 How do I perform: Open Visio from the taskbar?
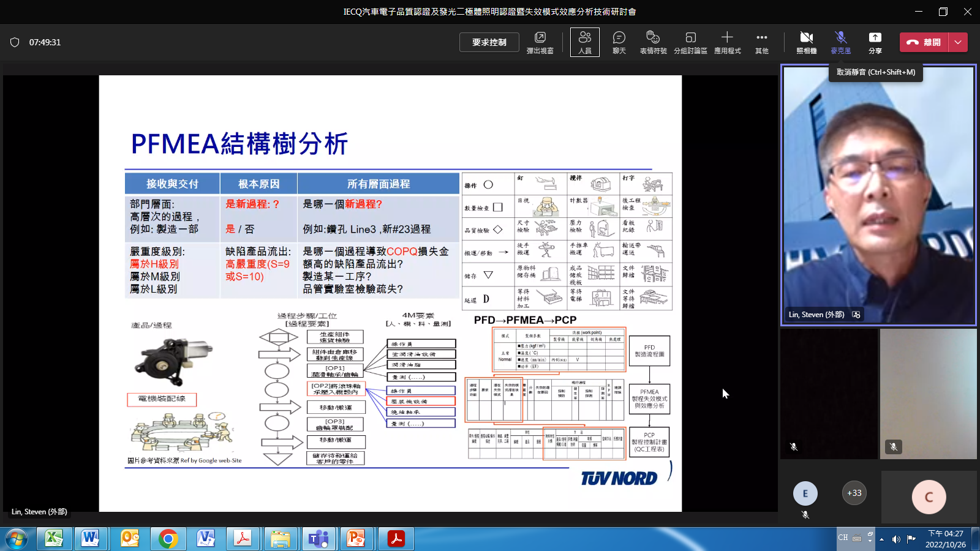coord(205,539)
